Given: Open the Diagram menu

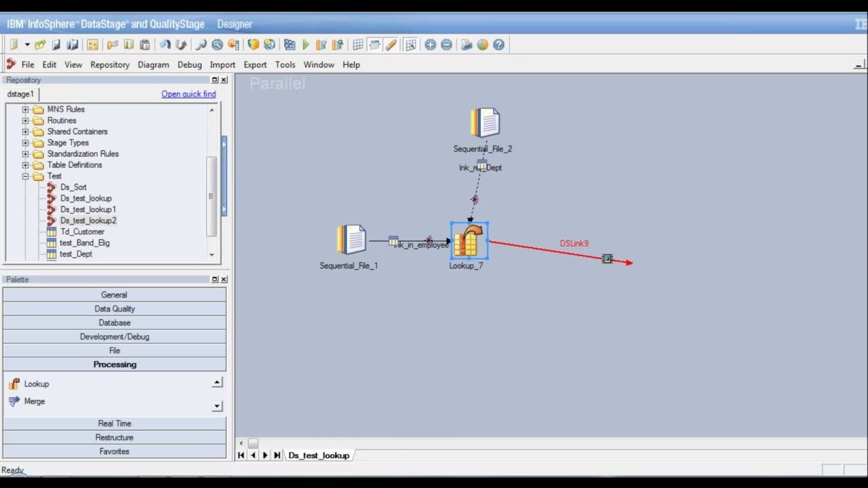Looking at the screenshot, I should [153, 64].
